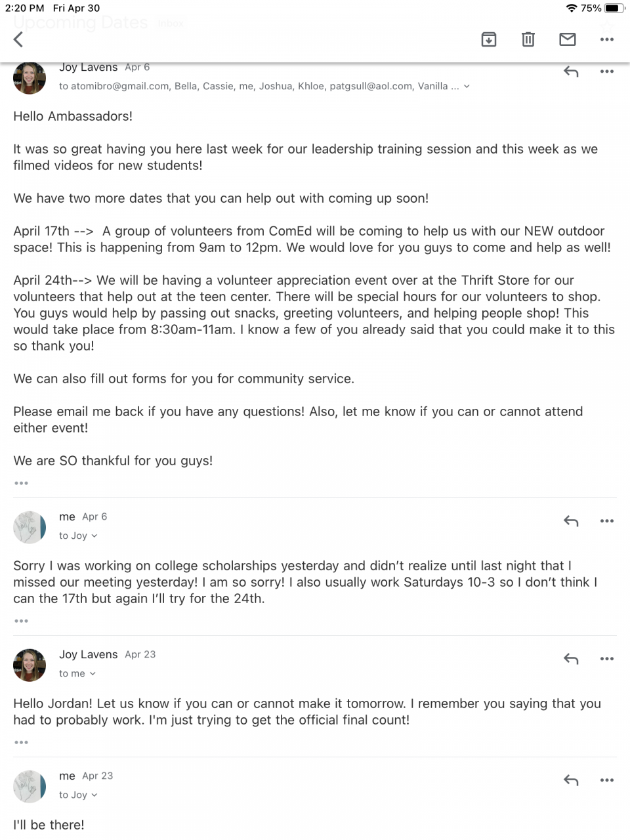The height and width of the screenshot is (840, 630).
Task: Archive this email conversation
Action: point(489,39)
